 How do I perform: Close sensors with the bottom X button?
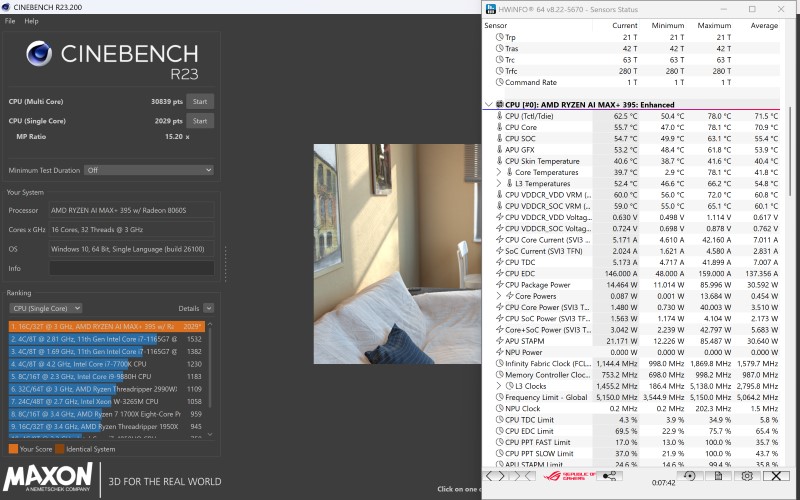(776, 476)
